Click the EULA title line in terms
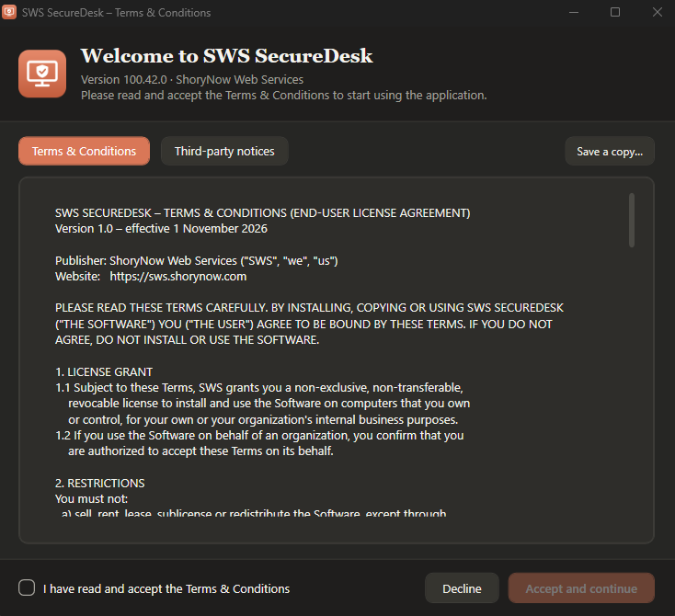 263,213
